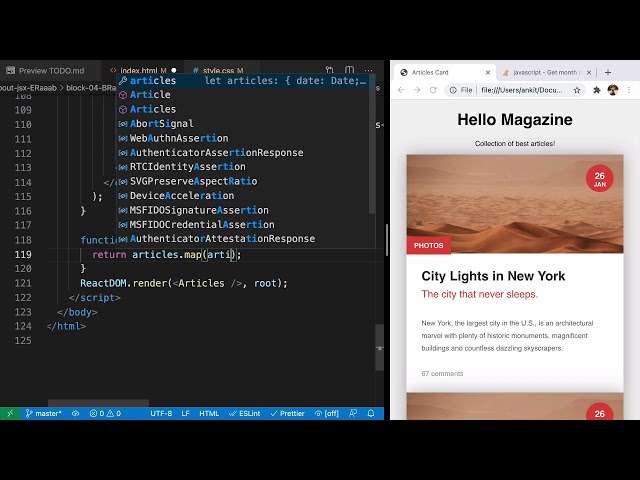Image resolution: width=640 pixels, height=480 pixels.
Task: Place cursor in articles.map code line
Action: (x=167, y=254)
